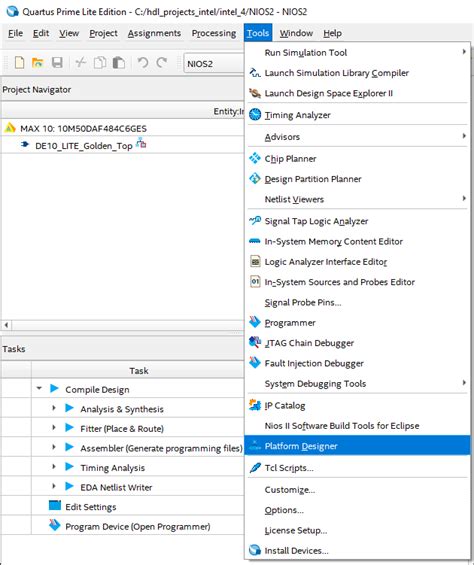Click Project Navigator scrollbar left arrow
This screenshot has height=565, width=474.
(x=6, y=325)
